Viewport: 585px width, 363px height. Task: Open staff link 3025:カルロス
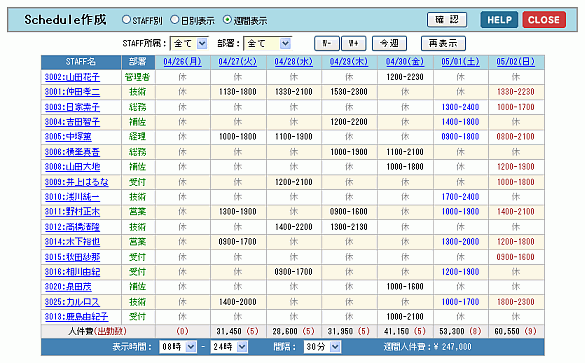(x=72, y=302)
